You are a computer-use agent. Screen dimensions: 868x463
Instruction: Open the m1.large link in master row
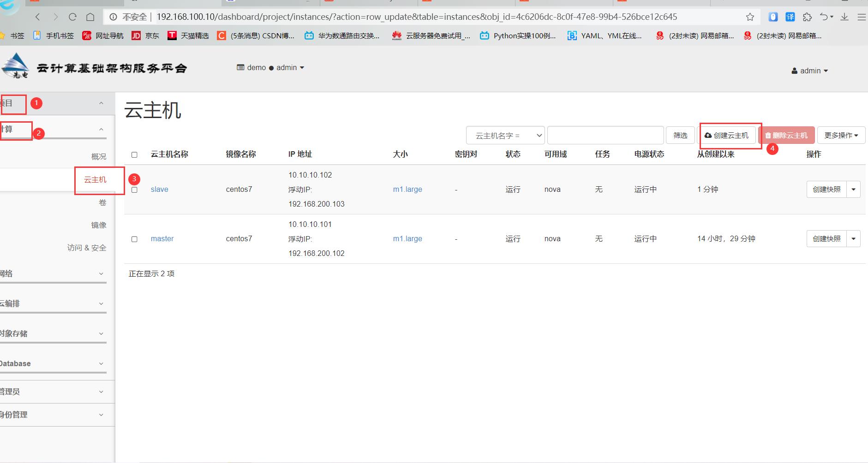point(407,239)
